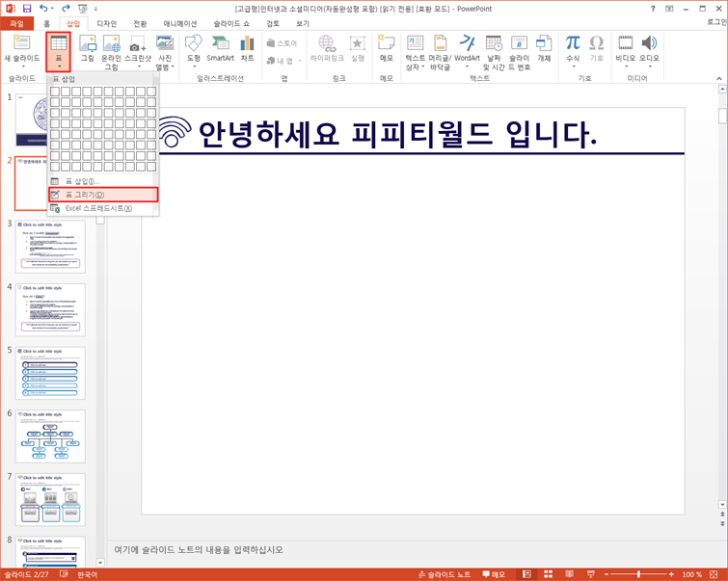Undo the last action
This screenshot has width=728, height=581.
tap(43, 9)
